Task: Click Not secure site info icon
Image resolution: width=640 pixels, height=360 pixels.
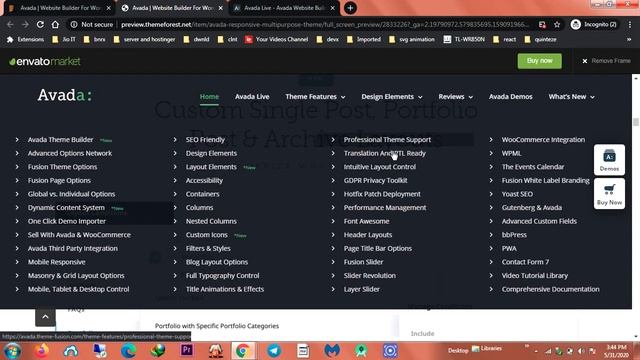Action: click(74, 24)
